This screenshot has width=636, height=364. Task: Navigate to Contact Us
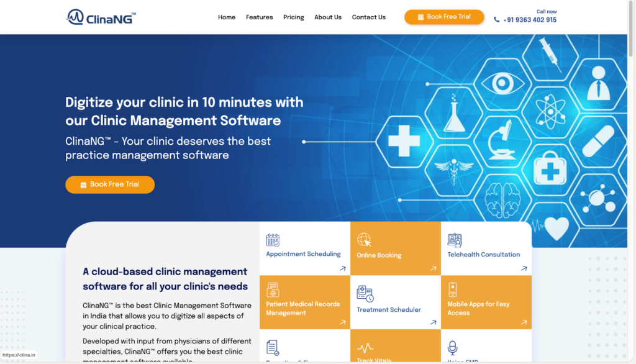(368, 17)
